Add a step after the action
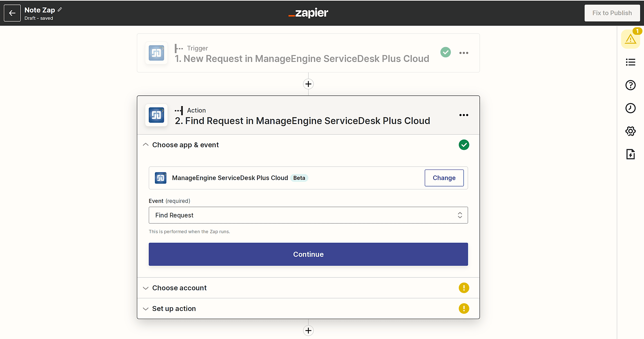The width and height of the screenshot is (644, 339). click(x=308, y=331)
